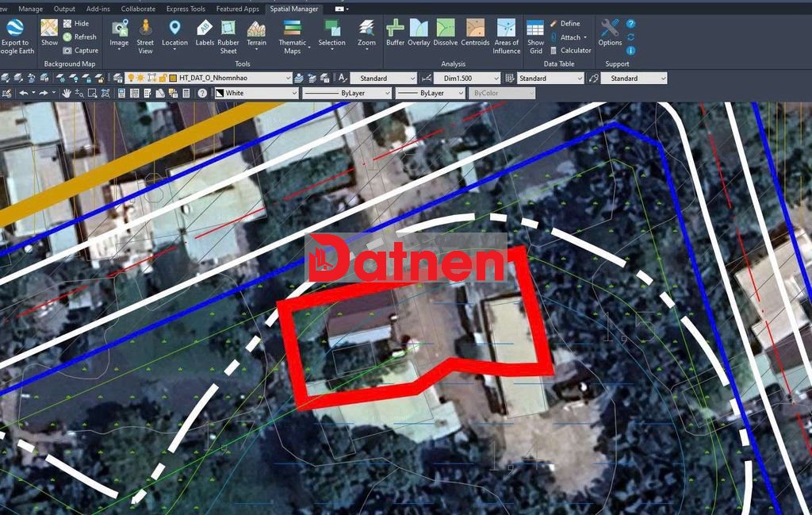Open the Dim1.500 dimension style dropdown
This screenshot has height=515, width=812.
coord(496,79)
